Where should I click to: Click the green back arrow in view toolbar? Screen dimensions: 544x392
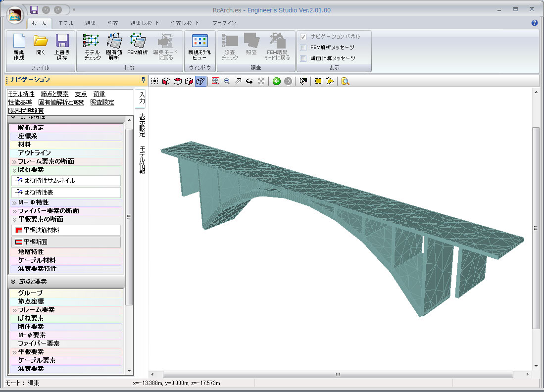[277, 81]
